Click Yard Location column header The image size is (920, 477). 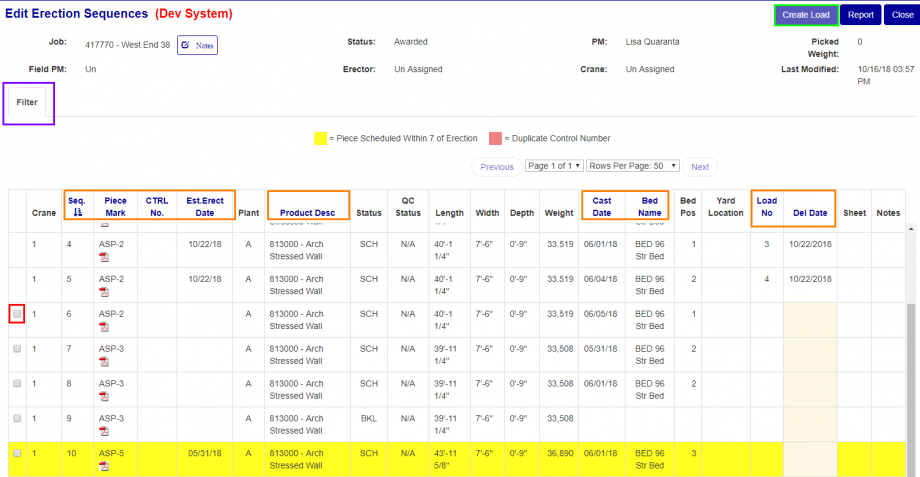(x=725, y=207)
